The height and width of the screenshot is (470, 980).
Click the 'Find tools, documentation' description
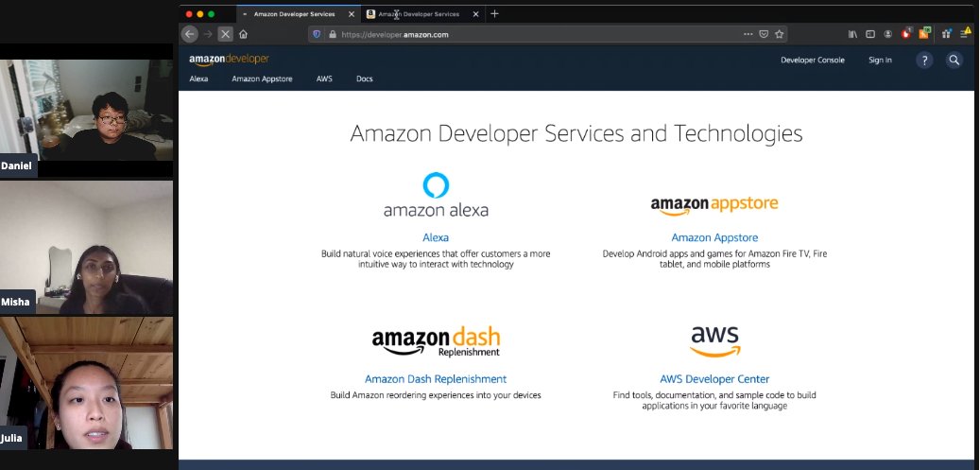tap(714, 401)
